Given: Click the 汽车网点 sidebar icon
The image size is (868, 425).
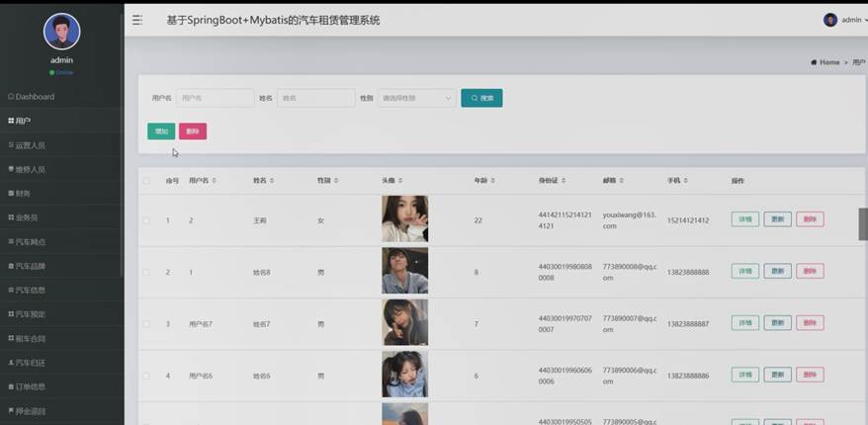Looking at the screenshot, I should (11, 242).
